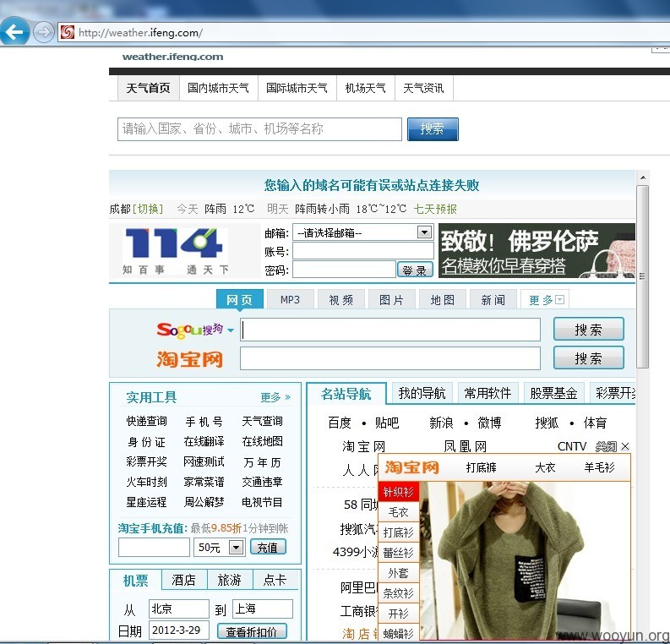Expand the 更多 search category dropdown
670x644 pixels.
pos(560,299)
